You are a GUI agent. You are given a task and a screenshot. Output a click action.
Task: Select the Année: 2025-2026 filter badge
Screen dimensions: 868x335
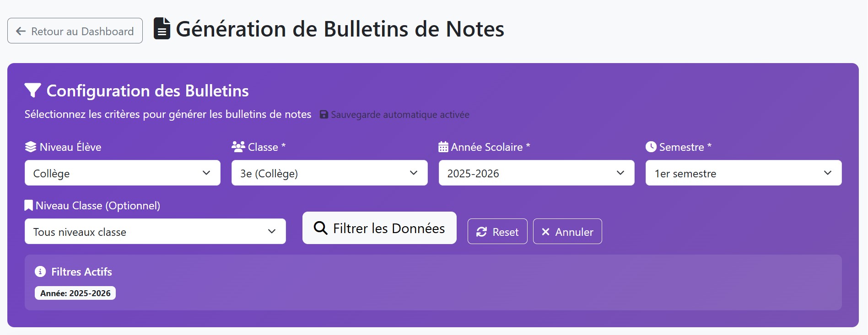75,293
